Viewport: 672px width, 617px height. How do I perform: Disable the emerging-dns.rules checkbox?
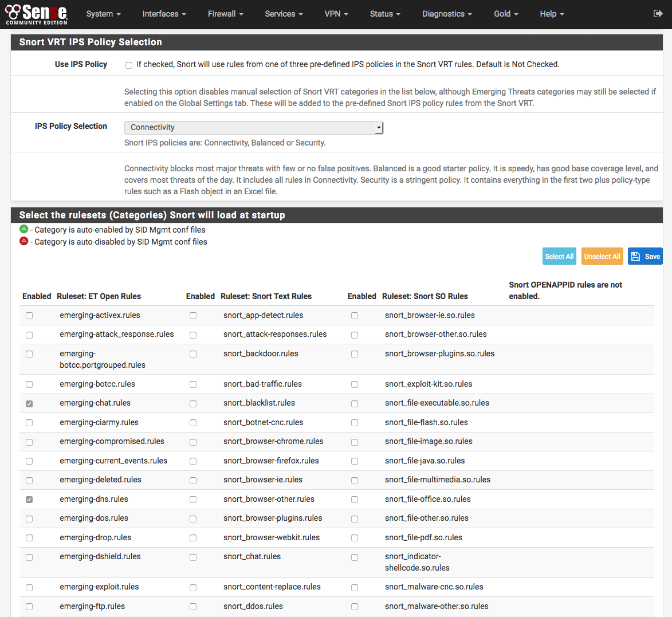[x=29, y=500]
